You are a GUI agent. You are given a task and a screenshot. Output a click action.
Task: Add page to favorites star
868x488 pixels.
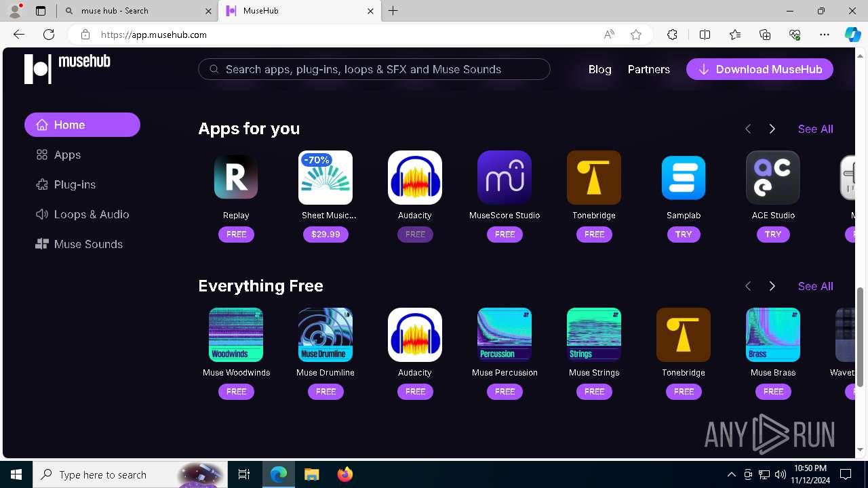[x=636, y=35]
